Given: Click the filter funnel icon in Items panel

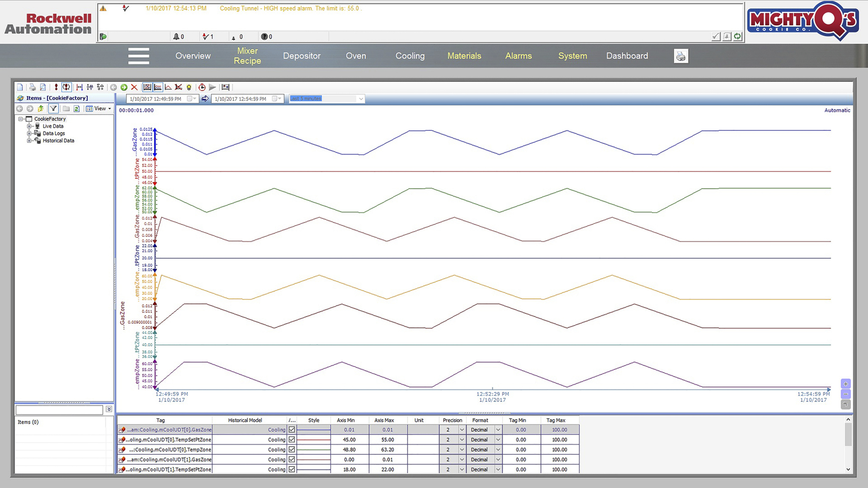Looking at the screenshot, I should pos(53,108).
